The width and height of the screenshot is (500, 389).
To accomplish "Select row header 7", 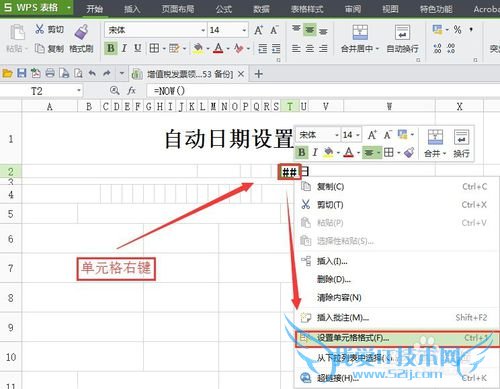I will click(x=11, y=268).
